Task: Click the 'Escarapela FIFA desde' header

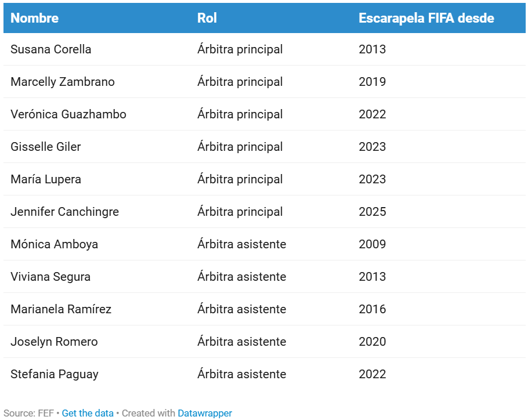Action: point(426,18)
